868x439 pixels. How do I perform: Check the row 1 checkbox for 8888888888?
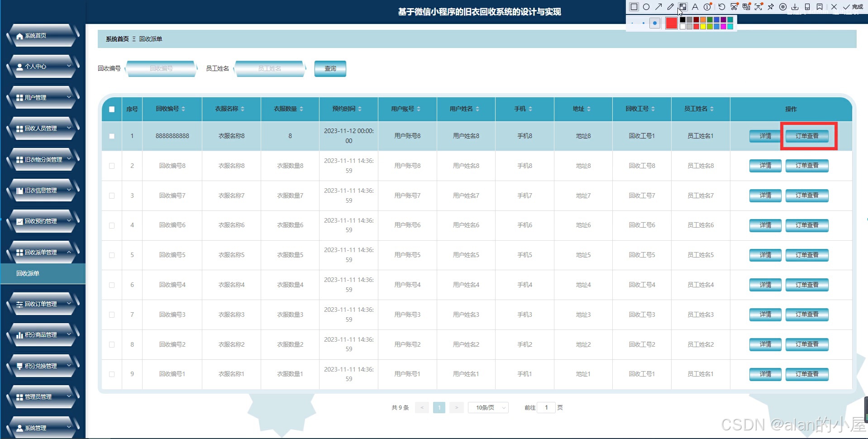point(112,136)
